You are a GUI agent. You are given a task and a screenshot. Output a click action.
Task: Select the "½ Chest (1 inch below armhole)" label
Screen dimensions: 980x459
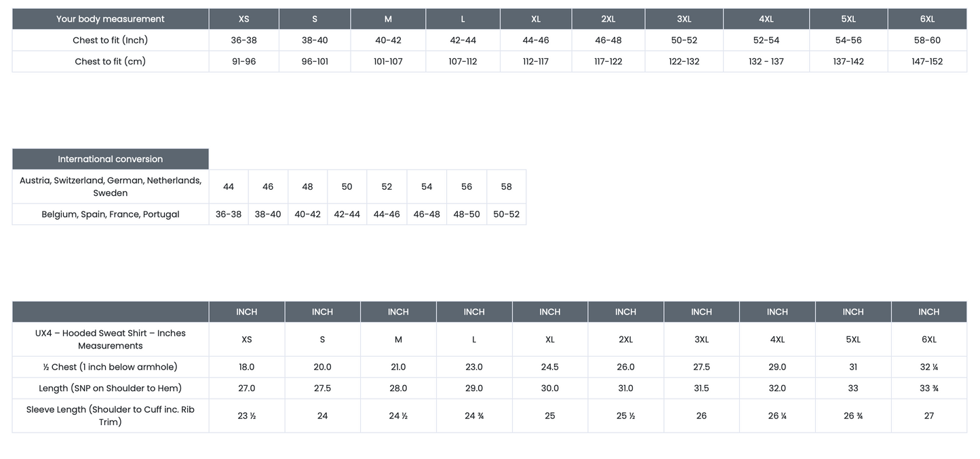(110, 367)
